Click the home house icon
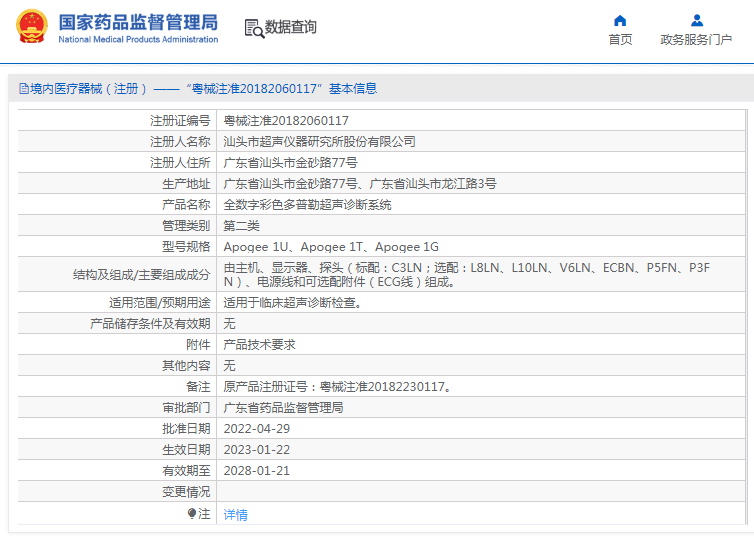The width and height of the screenshot is (754, 547). point(620,21)
